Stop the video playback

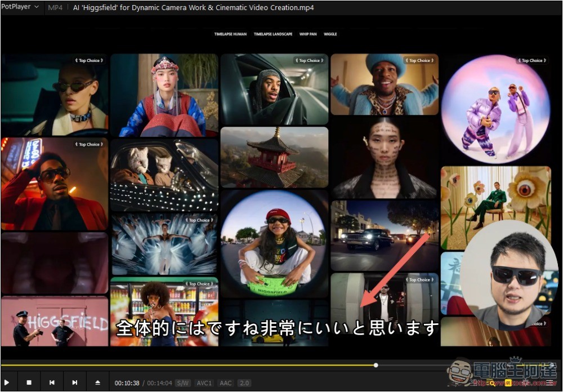tap(29, 382)
